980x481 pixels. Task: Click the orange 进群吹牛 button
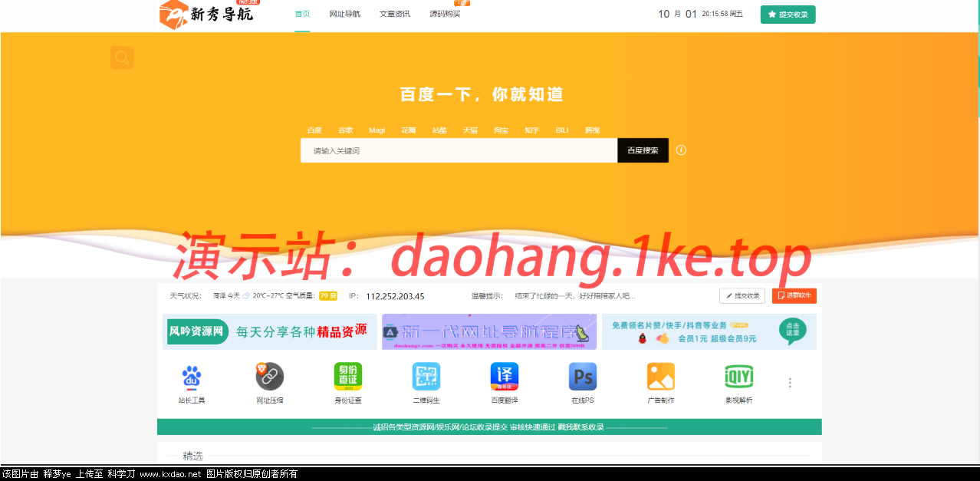(x=794, y=295)
